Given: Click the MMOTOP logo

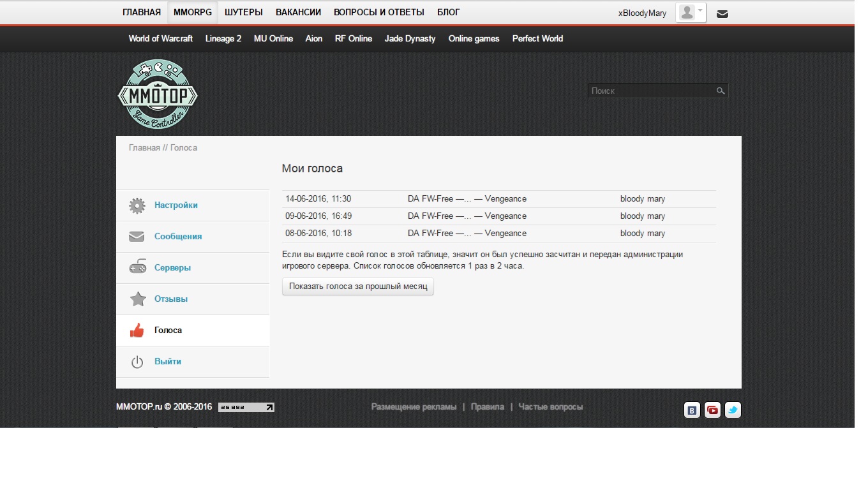Looking at the screenshot, I should [x=158, y=94].
